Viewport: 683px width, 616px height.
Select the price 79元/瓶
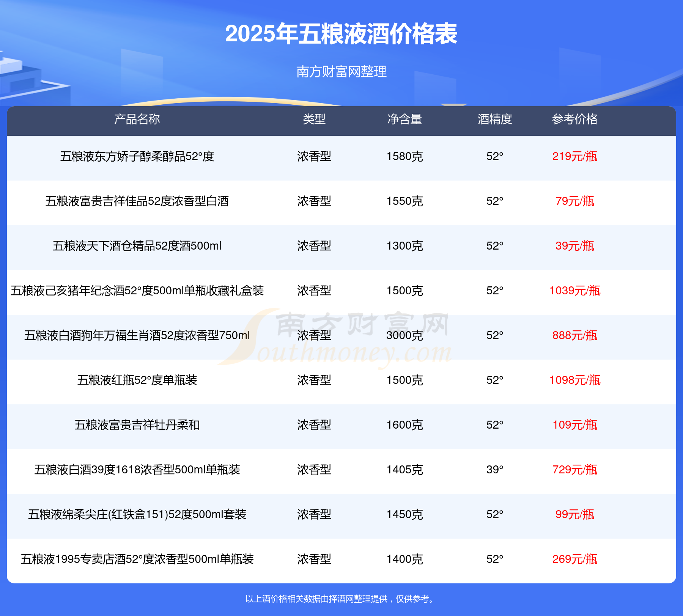(575, 201)
